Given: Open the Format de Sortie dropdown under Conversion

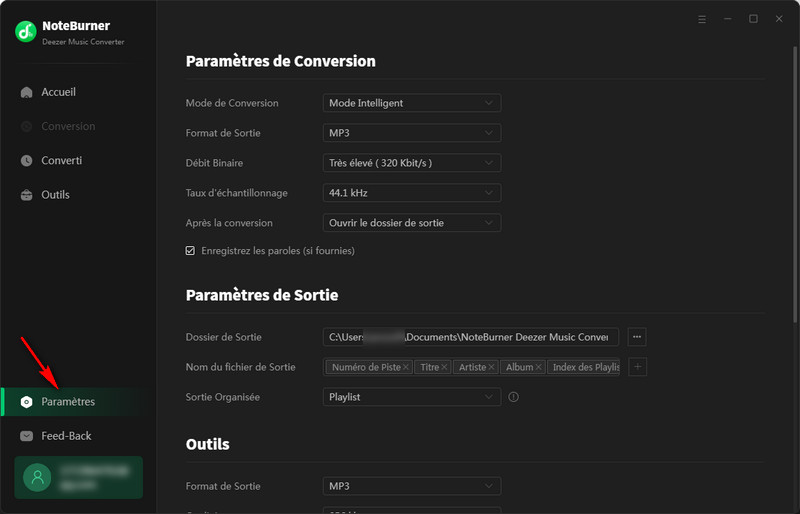Looking at the screenshot, I should [412, 133].
